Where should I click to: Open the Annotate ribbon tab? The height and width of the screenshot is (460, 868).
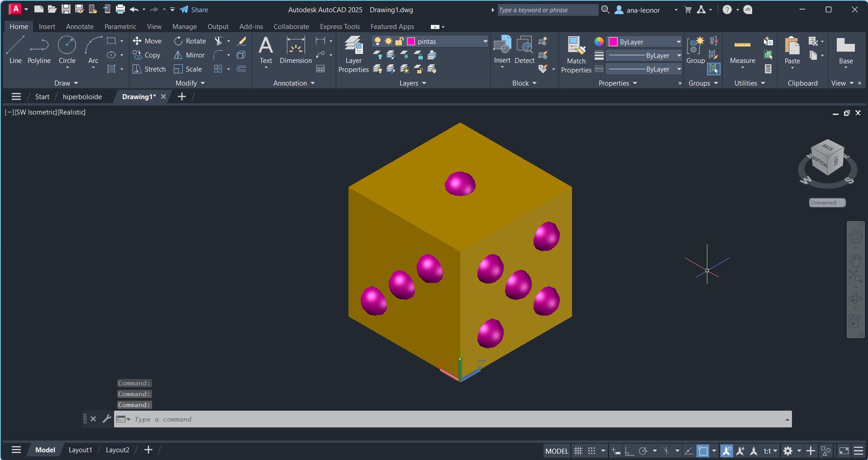click(x=80, y=27)
